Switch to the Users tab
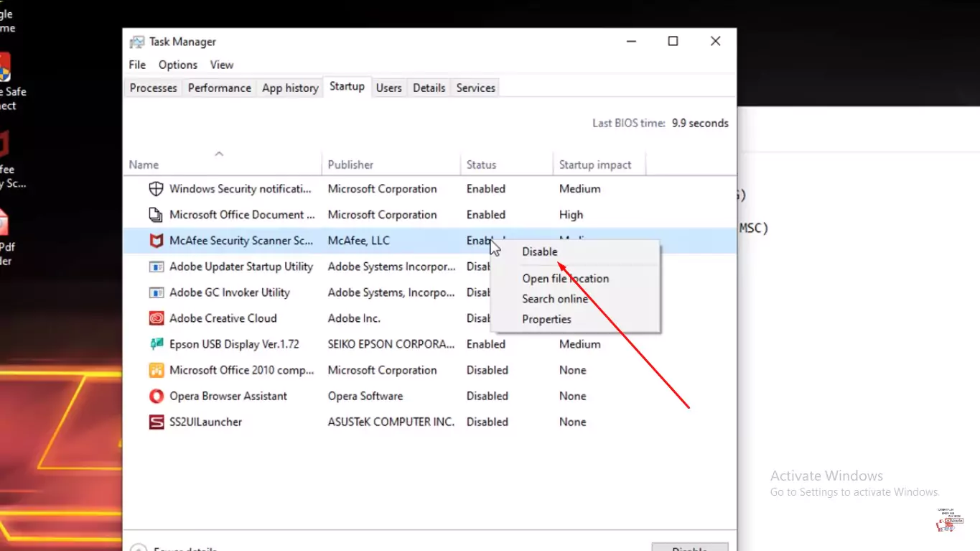Viewport: 980px width, 551px height. click(x=388, y=88)
